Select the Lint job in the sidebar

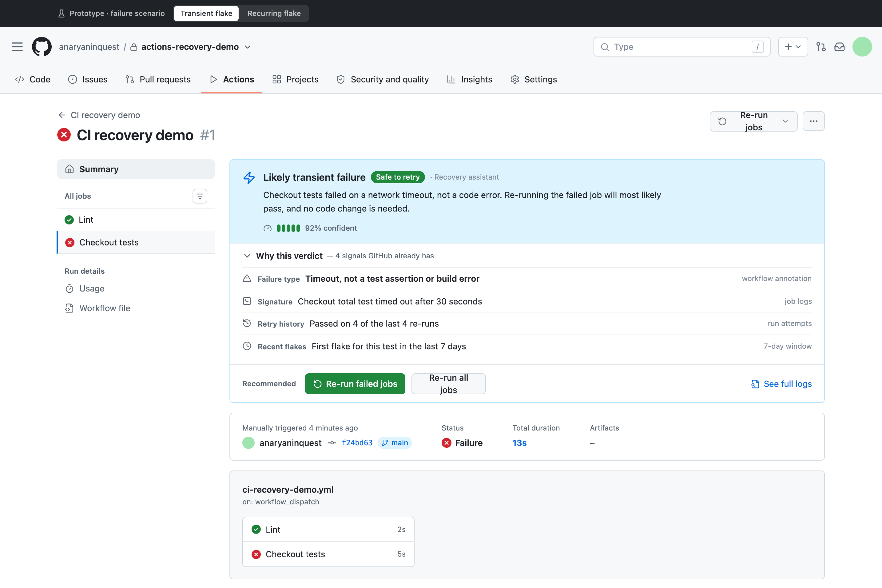click(136, 220)
